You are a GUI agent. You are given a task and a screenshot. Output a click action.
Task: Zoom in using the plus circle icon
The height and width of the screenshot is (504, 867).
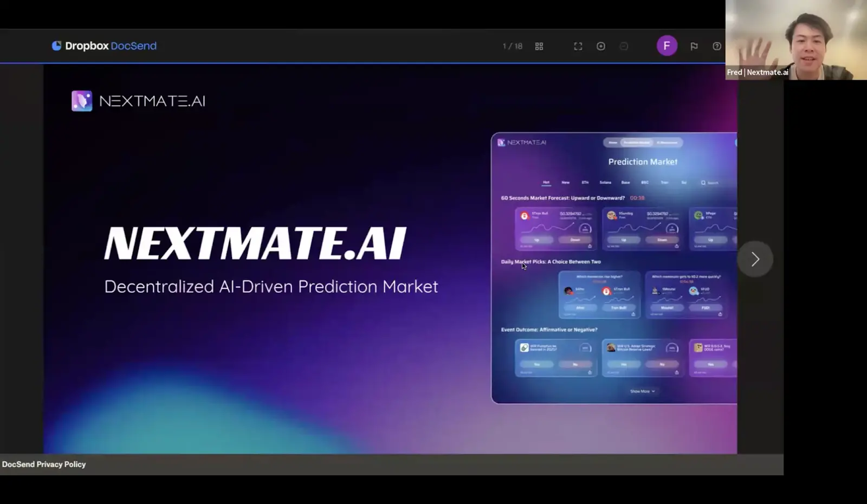(x=601, y=47)
